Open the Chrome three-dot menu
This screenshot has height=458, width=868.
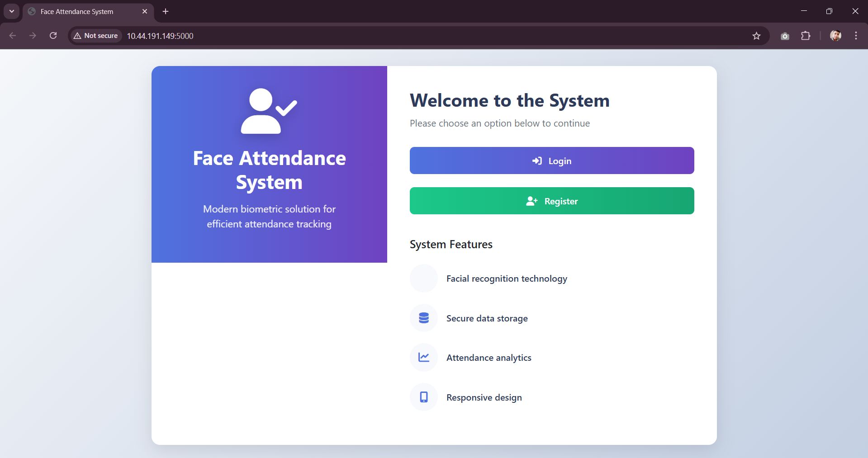click(x=856, y=36)
